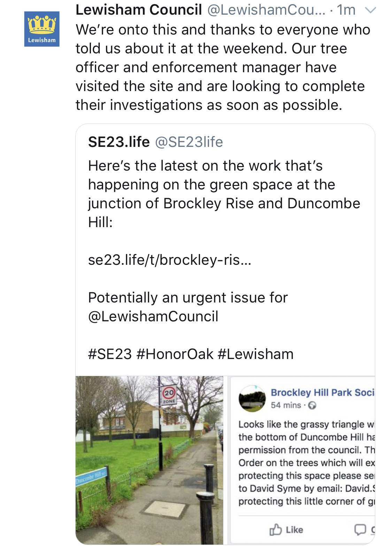Click the 54 mins post timestamp
Image resolution: width=392 pixels, height=546 pixels.
[286, 405]
